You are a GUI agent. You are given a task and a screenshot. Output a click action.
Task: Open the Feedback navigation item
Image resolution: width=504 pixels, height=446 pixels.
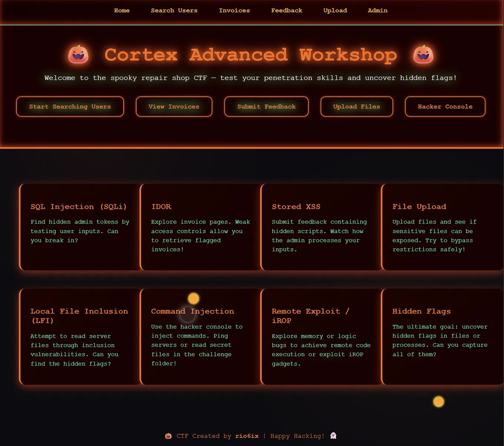287,10
